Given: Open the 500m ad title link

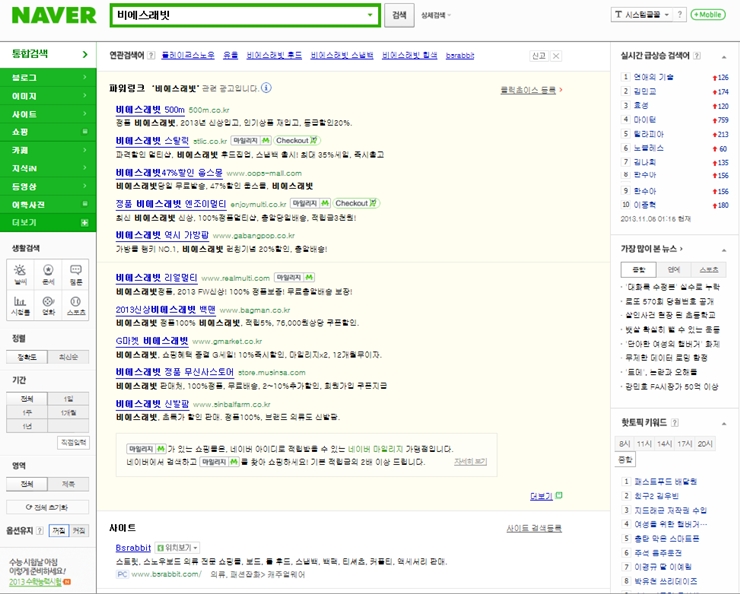Looking at the screenshot, I should point(150,110).
